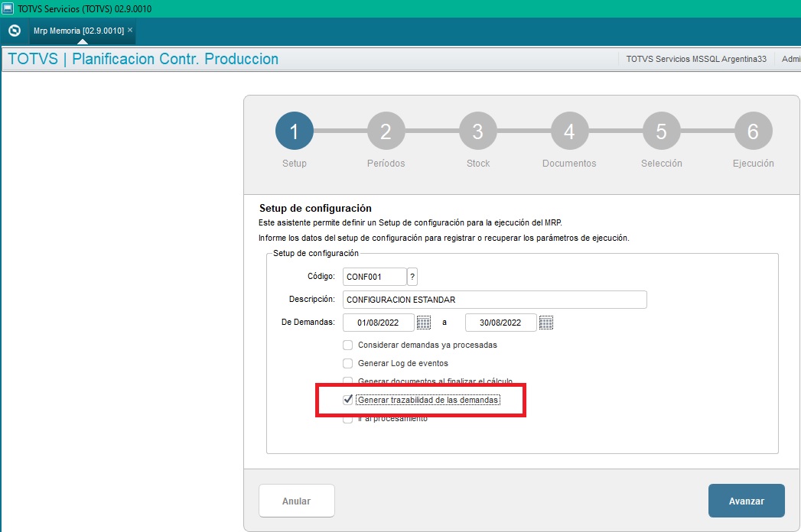Click the Admi user label
Screen dimensions: 801x532
(x=791, y=59)
